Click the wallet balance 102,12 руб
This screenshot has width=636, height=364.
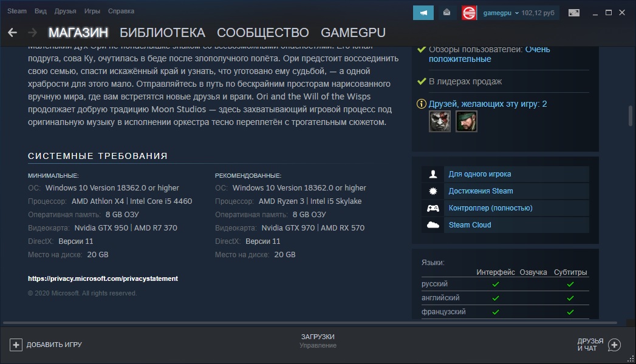click(538, 13)
